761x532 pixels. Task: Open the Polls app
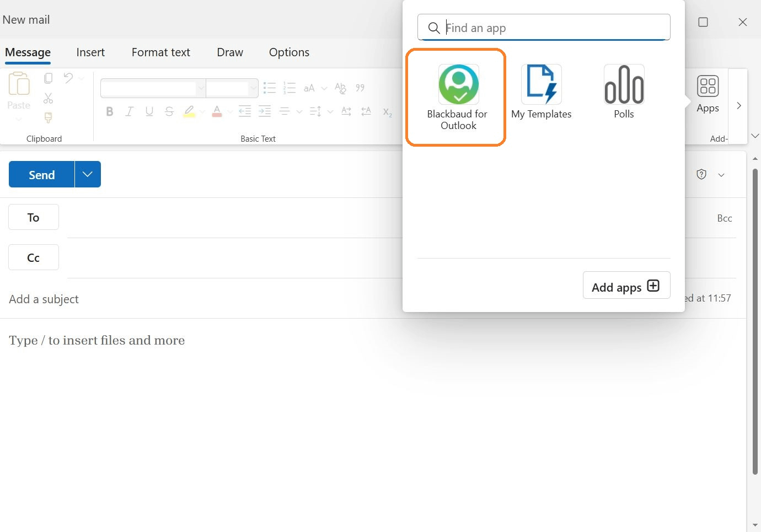pos(624,91)
